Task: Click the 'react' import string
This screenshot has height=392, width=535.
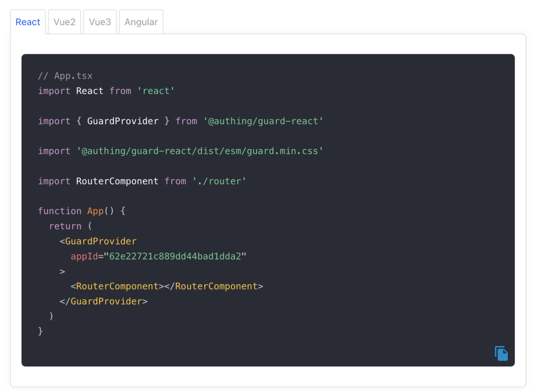Action: 156,91
